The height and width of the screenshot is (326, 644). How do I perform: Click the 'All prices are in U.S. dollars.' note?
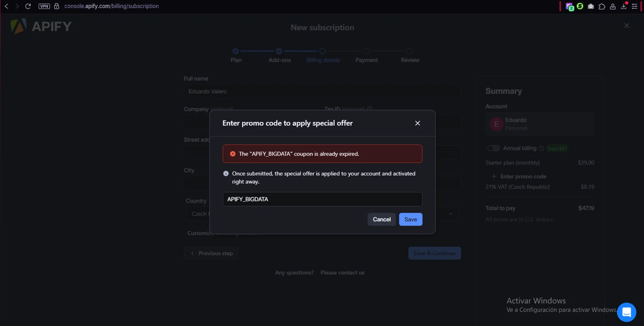point(519,219)
